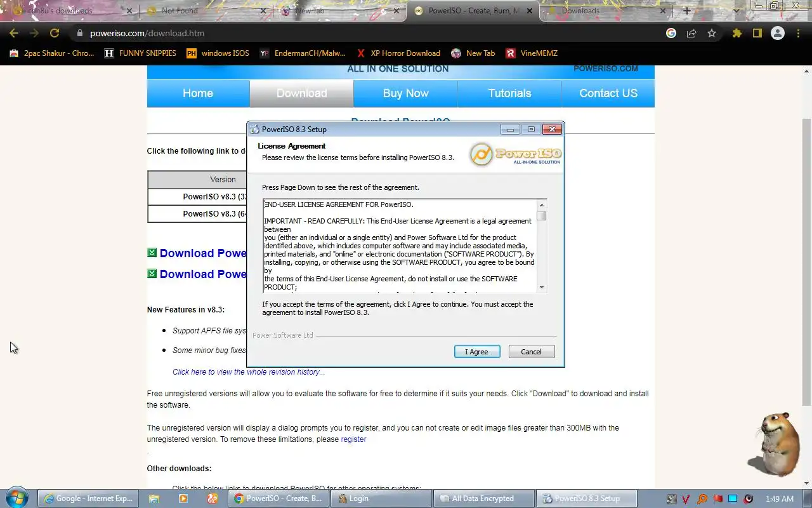Open 2pac Shakur bookmark
The width and height of the screenshot is (812, 508).
(52, 53)
